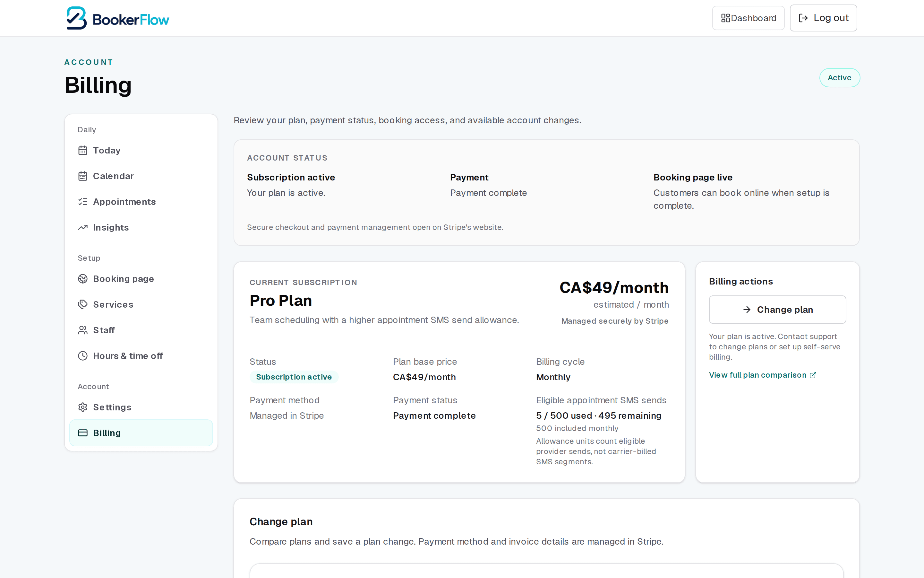Click the arrow icon in Change plan button
The image size is (924, 578).
tap(747, 310)
